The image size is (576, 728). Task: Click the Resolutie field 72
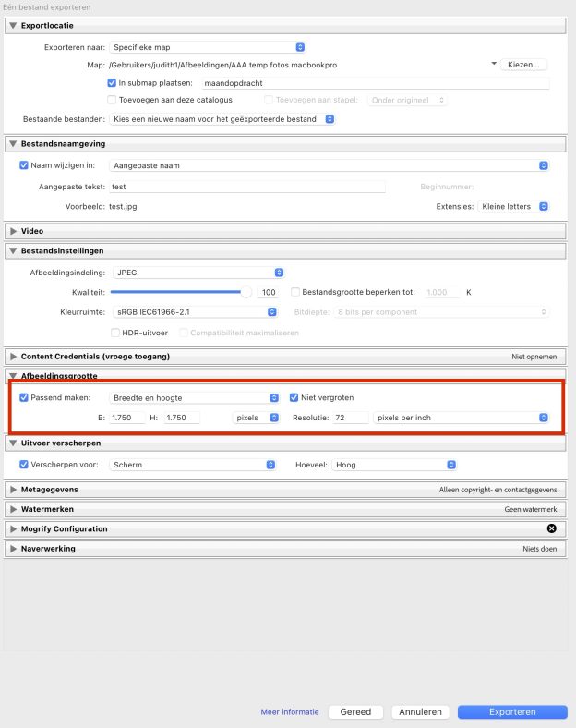(x=351, y=418)
